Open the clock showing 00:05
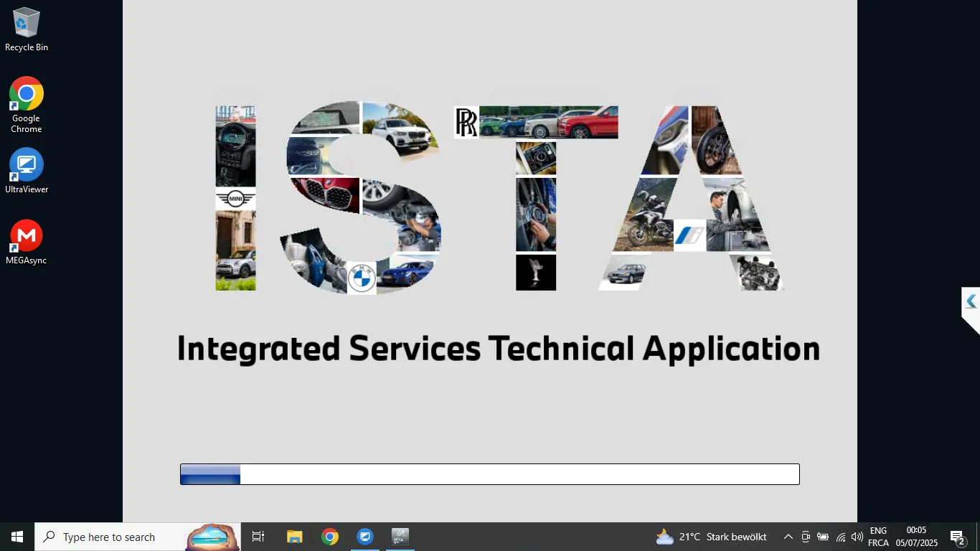 916,537
